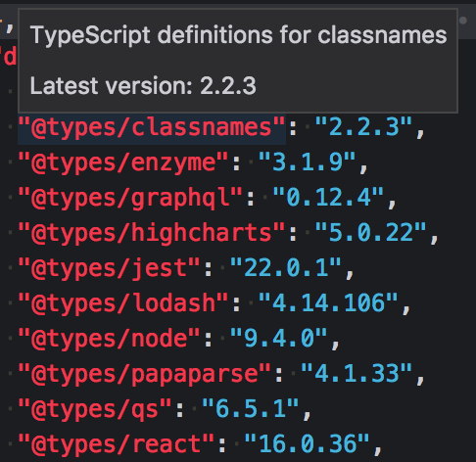The width and height of the screenshot is (476, 462).
Task: Click the "6.5.1" qs version value
Action: [x=251, y=409]
